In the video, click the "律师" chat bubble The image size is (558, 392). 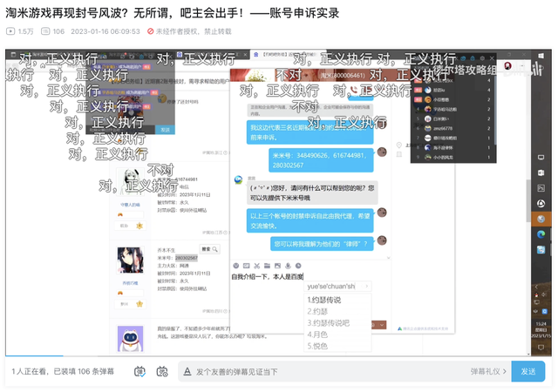(322, 244)
